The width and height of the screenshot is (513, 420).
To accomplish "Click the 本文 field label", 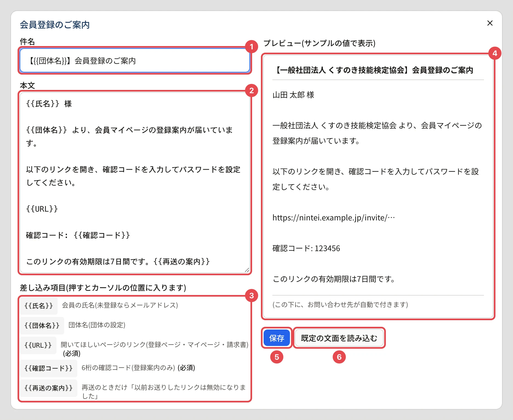I will [27, 85].
